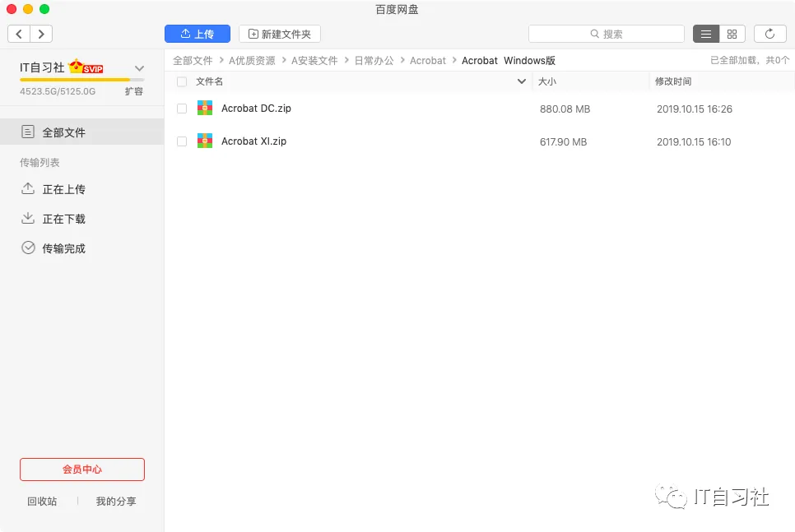Open 全部文件 in the sidebar
The width and height of the screenshot is (795, 532).
81,132
